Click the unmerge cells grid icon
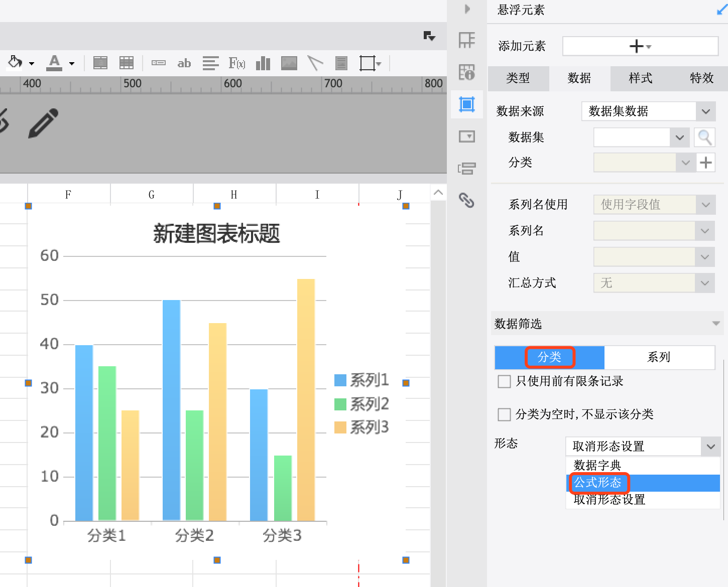 pos(127,63)
